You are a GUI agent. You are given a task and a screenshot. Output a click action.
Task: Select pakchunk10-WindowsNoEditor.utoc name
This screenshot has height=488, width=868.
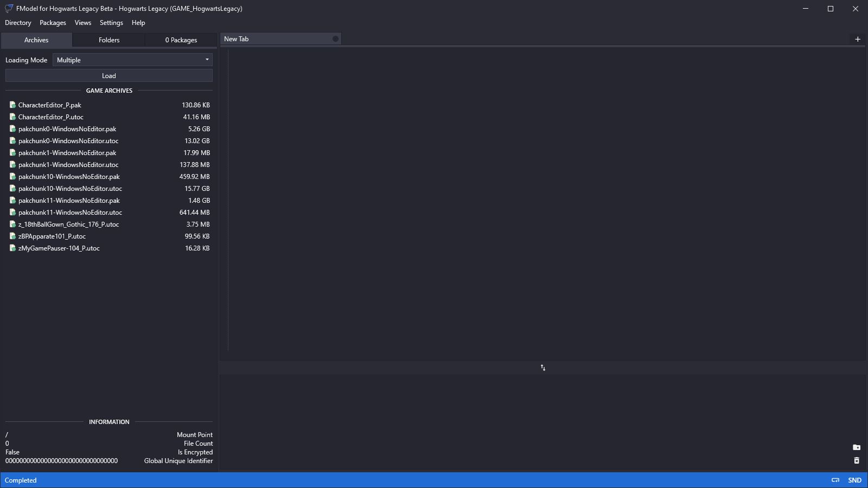(70, 189)
